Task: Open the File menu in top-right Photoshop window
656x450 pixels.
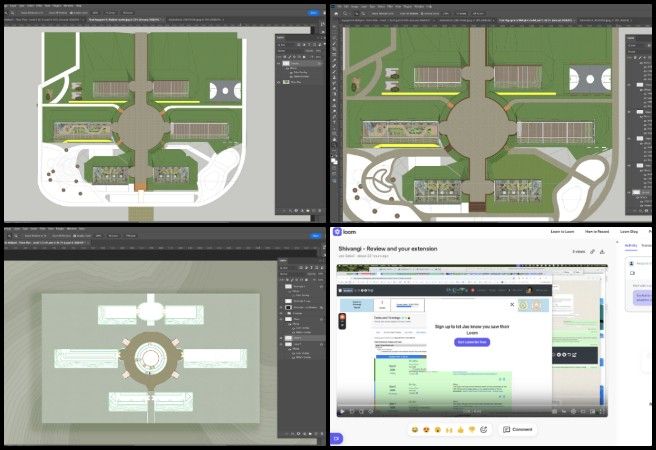Action: pyautogui.click(x=338, y=5)
